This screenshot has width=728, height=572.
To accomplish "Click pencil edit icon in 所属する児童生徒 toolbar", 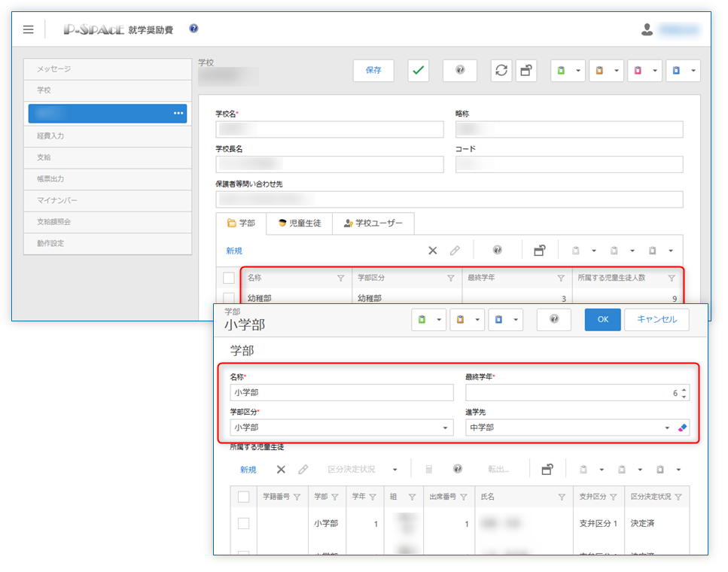I will 303,470.
